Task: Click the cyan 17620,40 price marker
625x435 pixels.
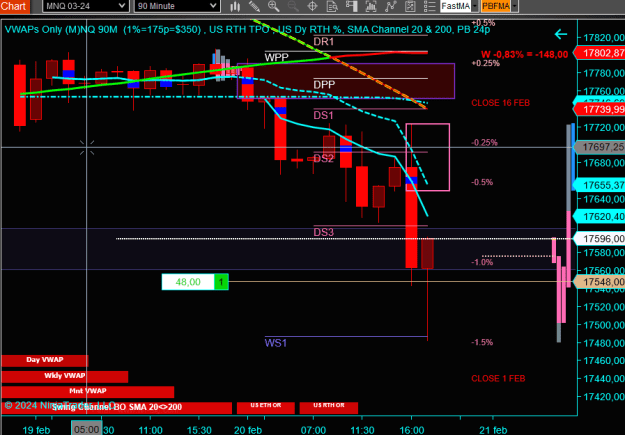Action: (x=599, y=217)
